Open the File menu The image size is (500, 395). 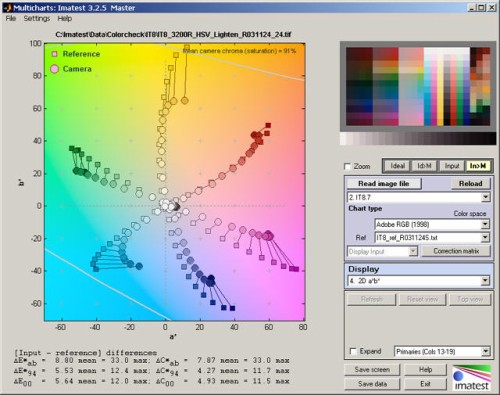coord(11,18)
